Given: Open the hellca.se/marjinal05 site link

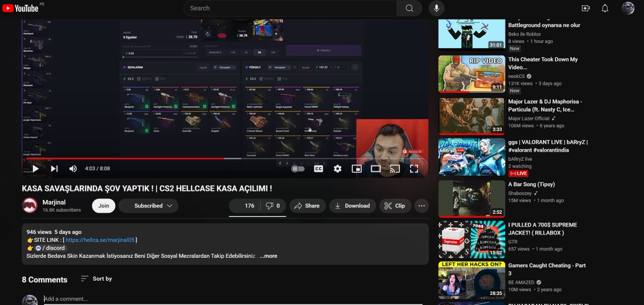Looking at the screenshot, I should 100,240.
